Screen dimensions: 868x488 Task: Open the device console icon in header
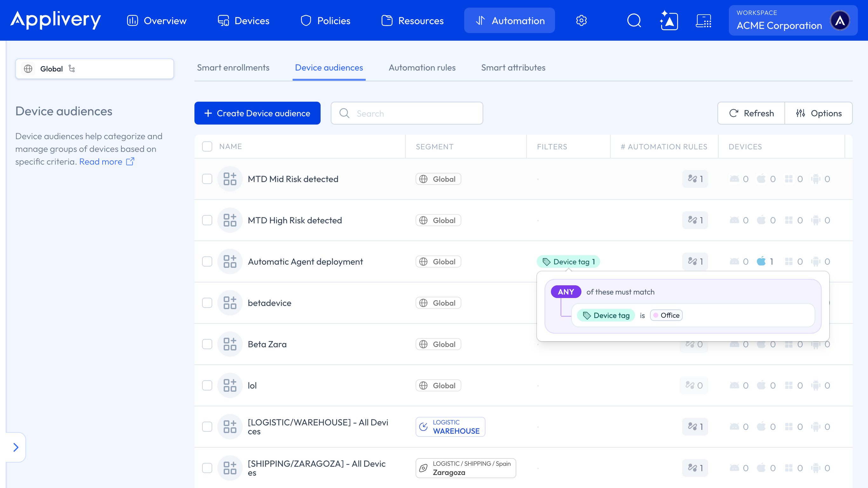tap(703, 21)
